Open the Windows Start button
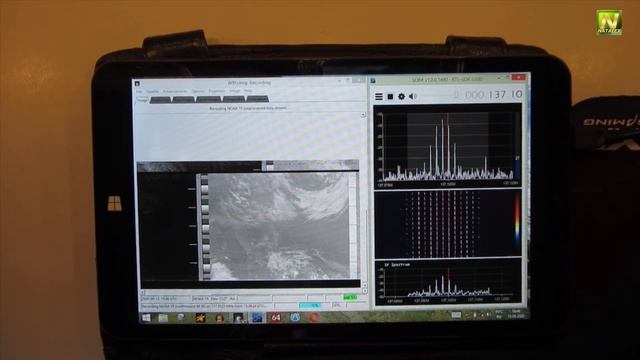Screen dimensions: 640x360 coord(146,318)
